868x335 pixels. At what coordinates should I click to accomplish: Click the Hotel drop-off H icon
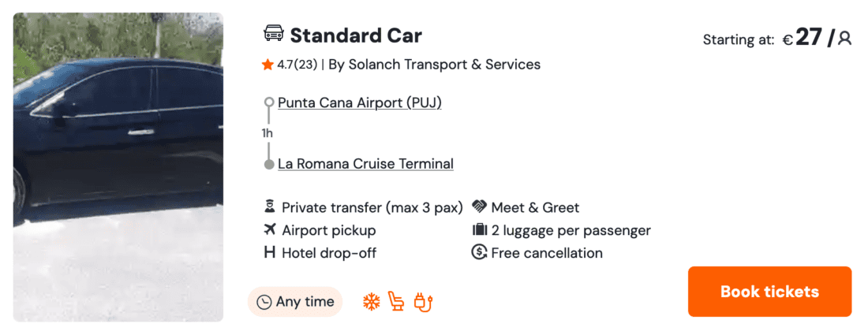point(270,253)
